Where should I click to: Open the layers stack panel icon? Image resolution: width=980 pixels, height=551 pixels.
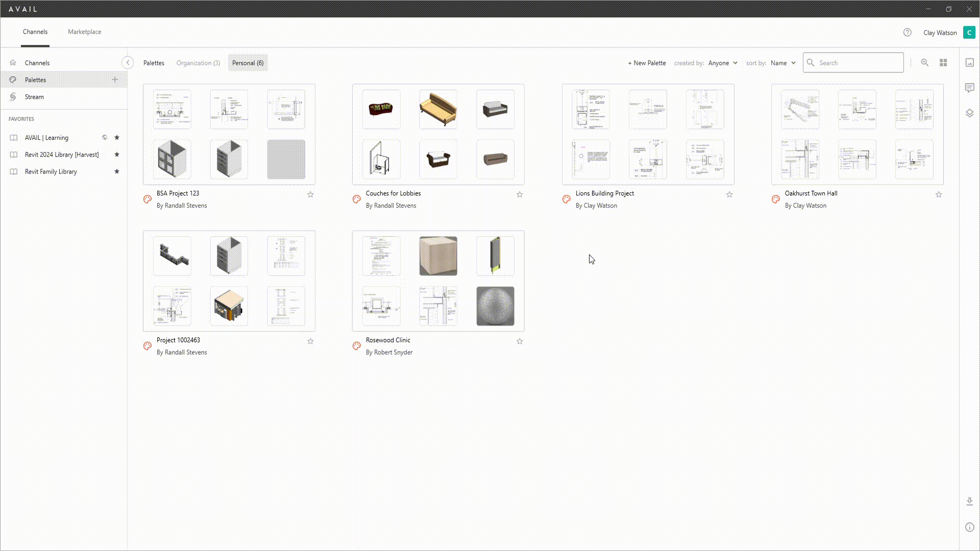(969, 113)
